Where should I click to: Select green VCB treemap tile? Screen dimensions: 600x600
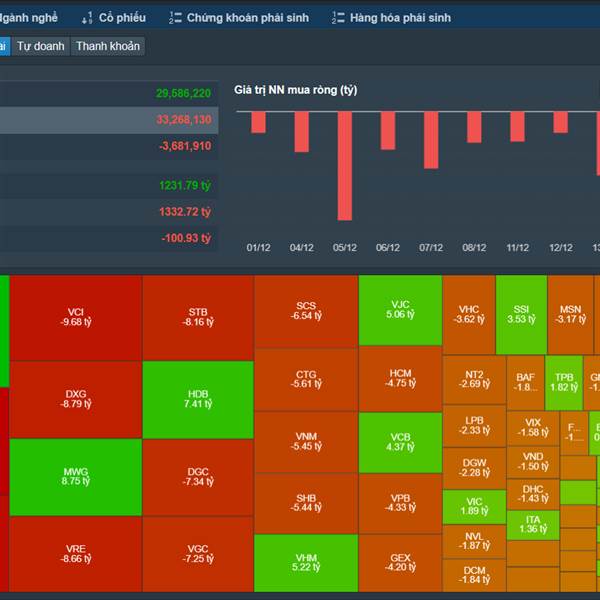point(400,442)
